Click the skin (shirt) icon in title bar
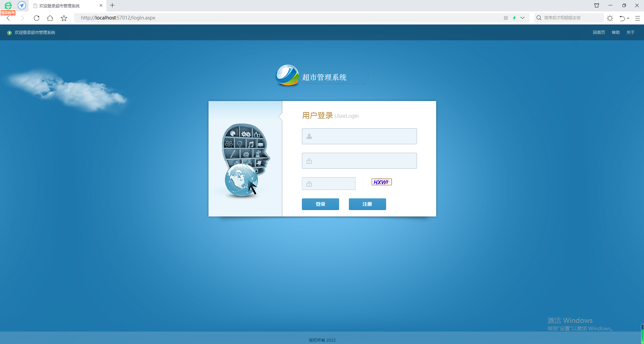644x344 pixels. click(x=597, y=5)
